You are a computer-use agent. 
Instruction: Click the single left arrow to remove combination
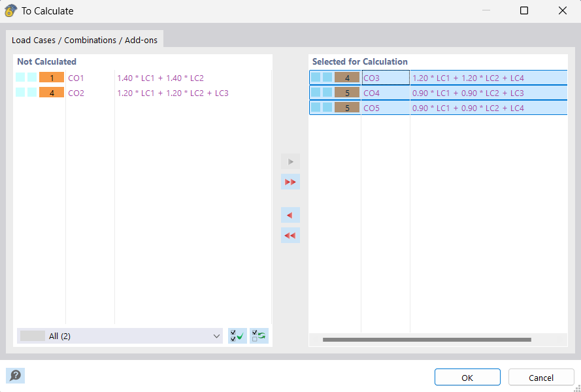290,214
